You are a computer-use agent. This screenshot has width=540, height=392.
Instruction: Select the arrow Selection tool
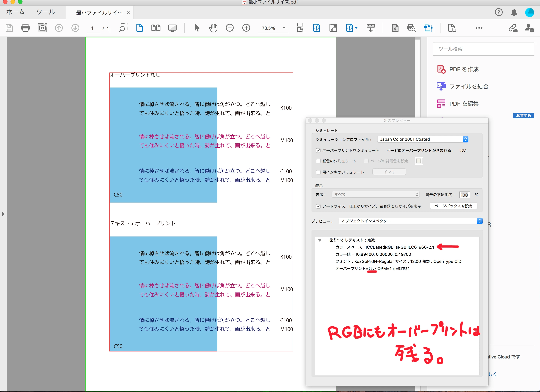197,28
